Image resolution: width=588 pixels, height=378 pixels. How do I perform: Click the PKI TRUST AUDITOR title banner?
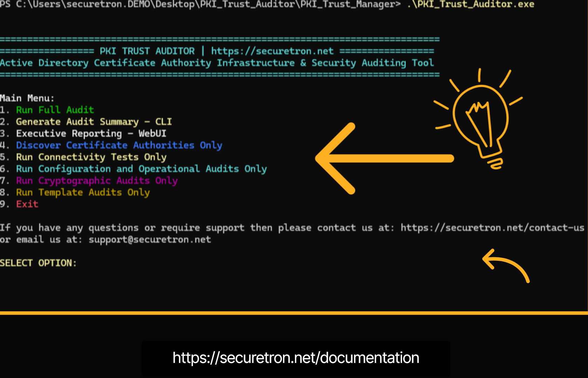(147, 51)
